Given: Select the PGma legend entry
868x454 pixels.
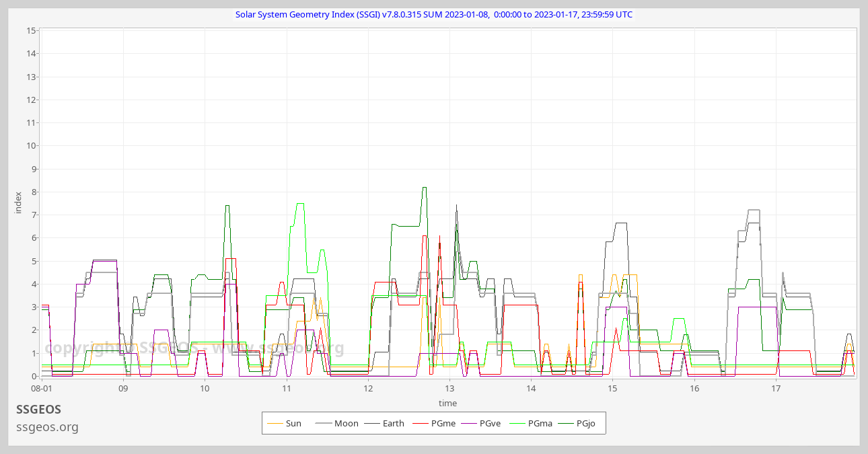Looking at the screenshot, I should coord(530,423).
